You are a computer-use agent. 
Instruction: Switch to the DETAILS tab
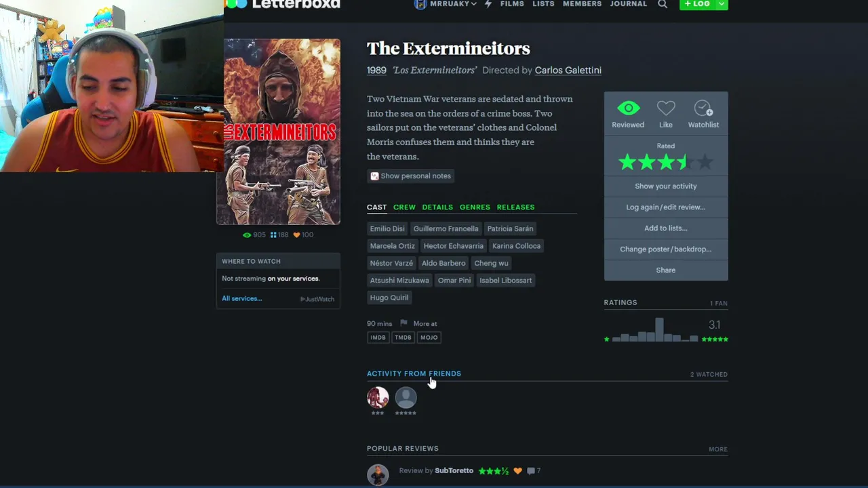pos(437,207)
